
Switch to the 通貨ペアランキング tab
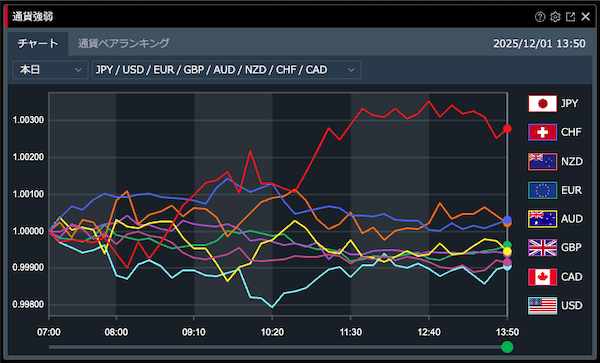coord(123,43)
